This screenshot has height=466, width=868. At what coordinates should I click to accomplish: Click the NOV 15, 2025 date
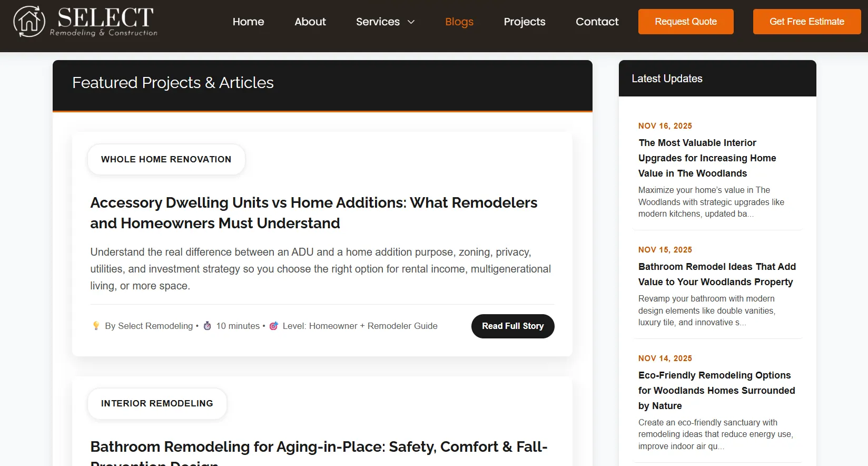point(665,250)
